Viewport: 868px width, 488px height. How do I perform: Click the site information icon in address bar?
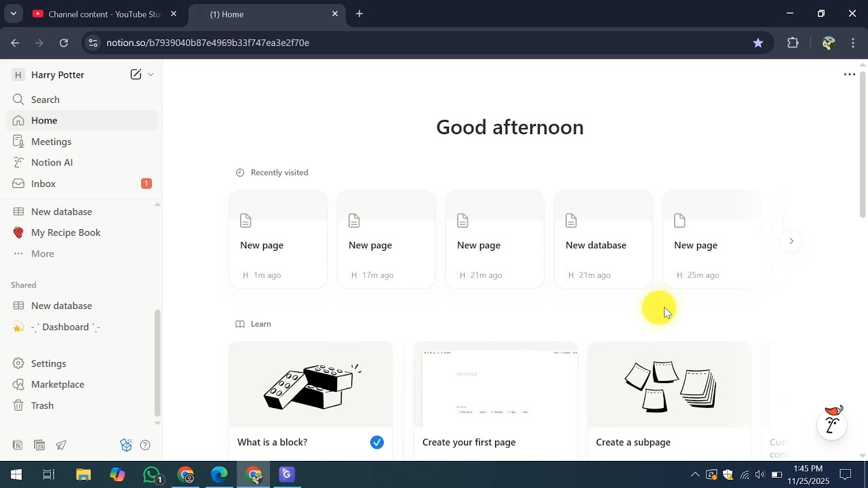pyautogui.click(x=93, y=43)
